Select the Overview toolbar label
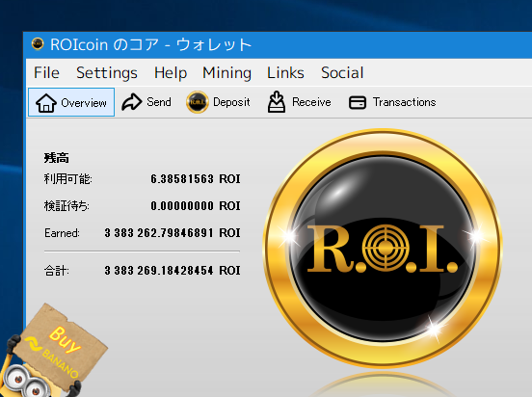Screen dimensions: 532x397 coord(84,102)
